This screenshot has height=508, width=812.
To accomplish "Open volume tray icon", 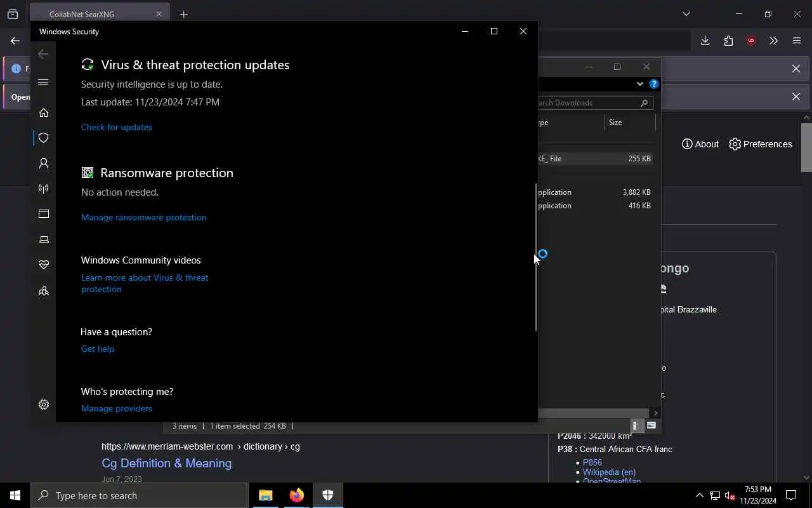I will (x=730, y=495).
